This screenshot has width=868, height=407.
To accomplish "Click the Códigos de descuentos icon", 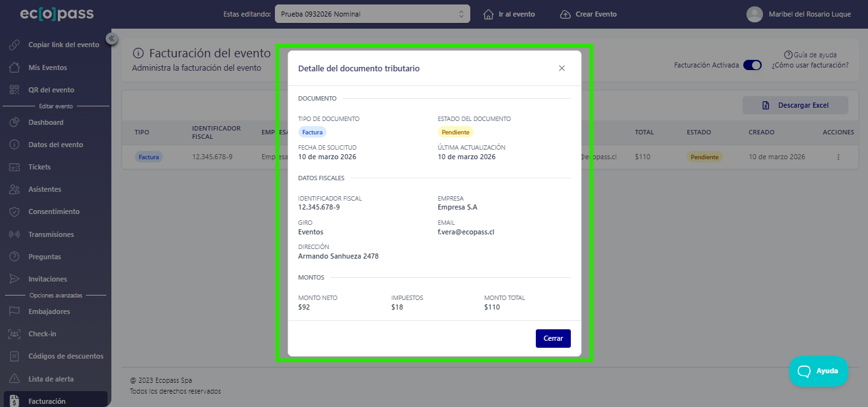I will click(x=15, y=356).
